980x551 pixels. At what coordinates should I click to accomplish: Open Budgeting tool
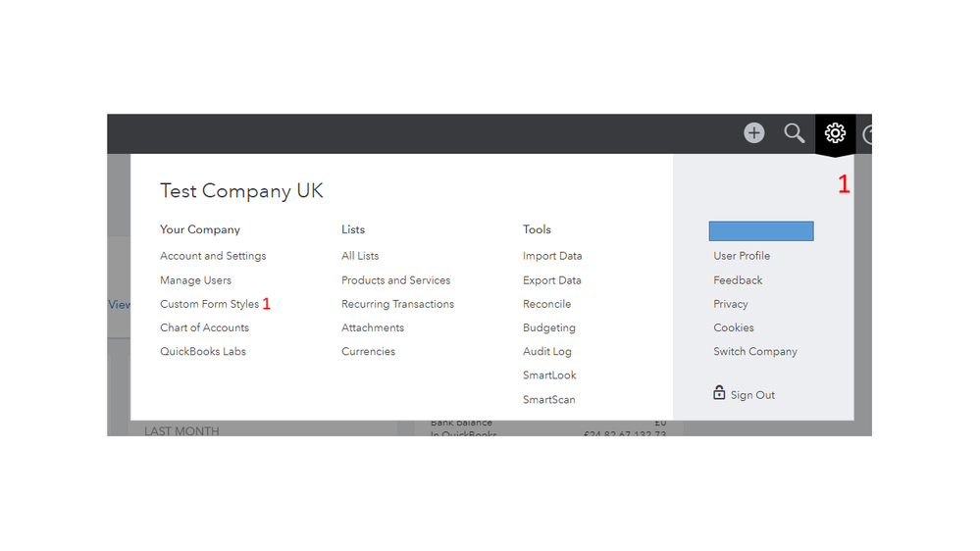pyautogui.click(x=549, y=328)
